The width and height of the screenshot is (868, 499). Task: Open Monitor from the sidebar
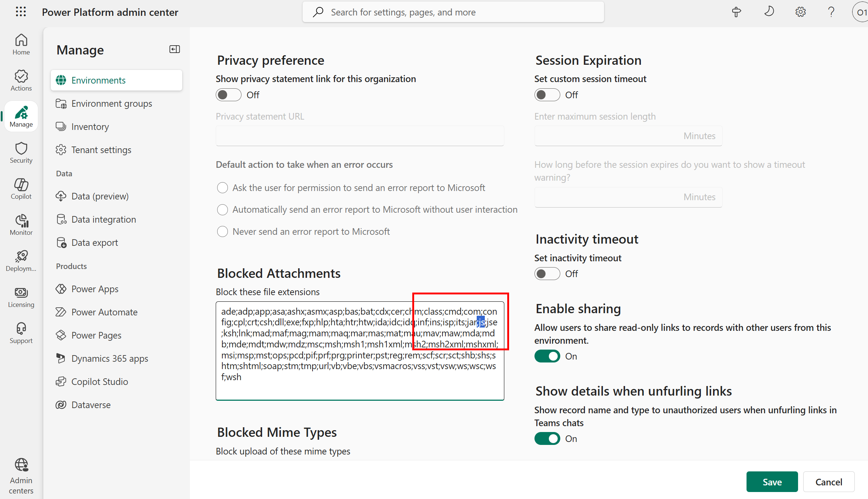pos(21,224)
